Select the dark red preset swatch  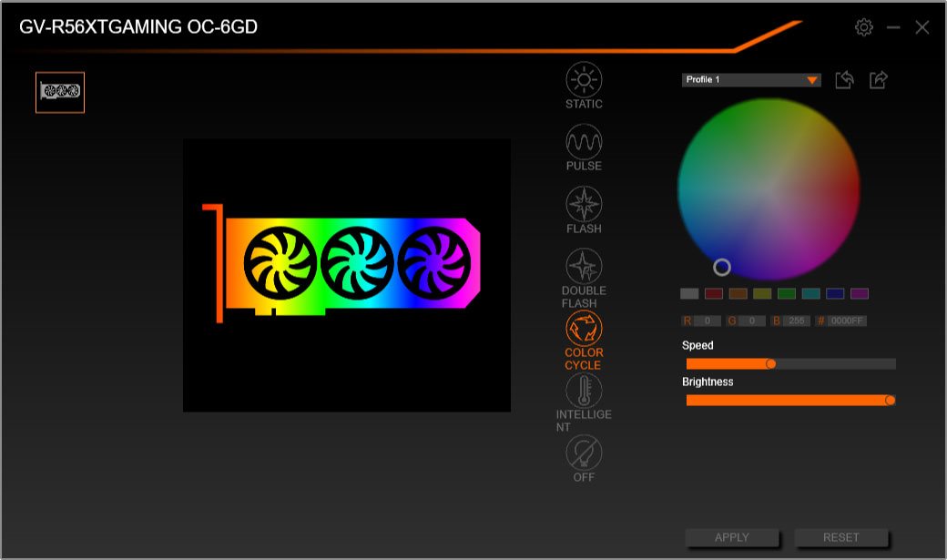713,293
